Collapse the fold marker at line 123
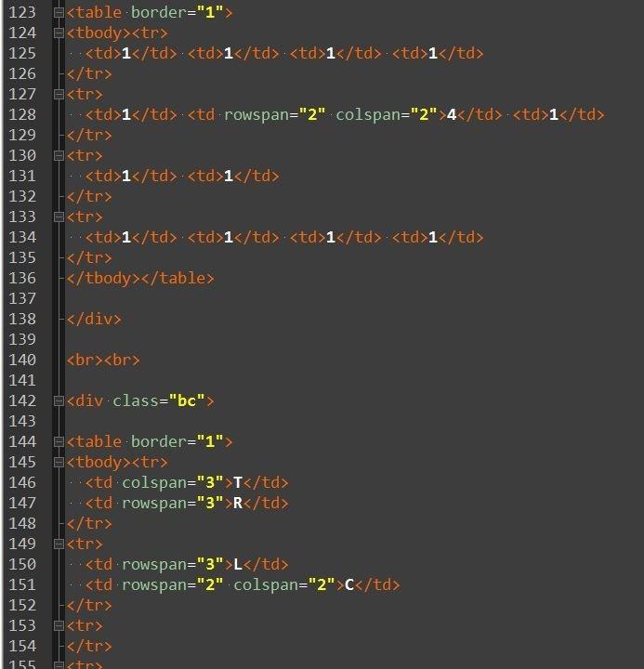Viewport: 644px width, 669px height. pyautogui.click(x=59, y=13)
